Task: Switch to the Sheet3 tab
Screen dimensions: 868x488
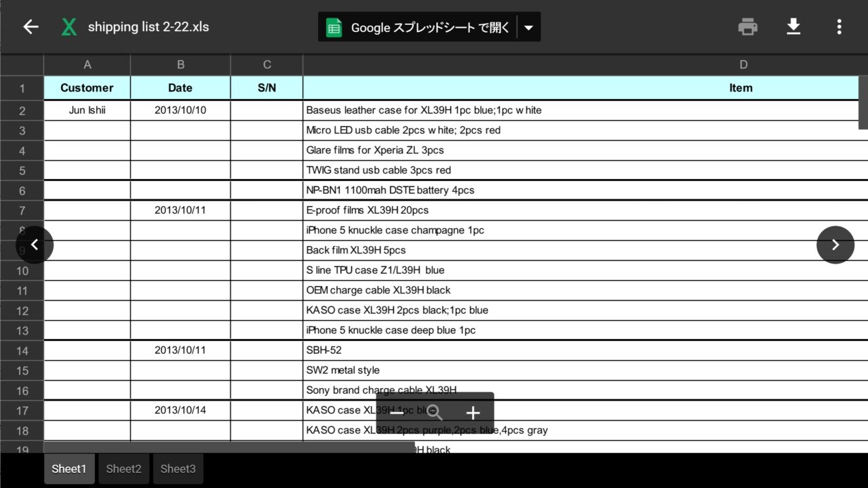Action: tap(178, 469)
